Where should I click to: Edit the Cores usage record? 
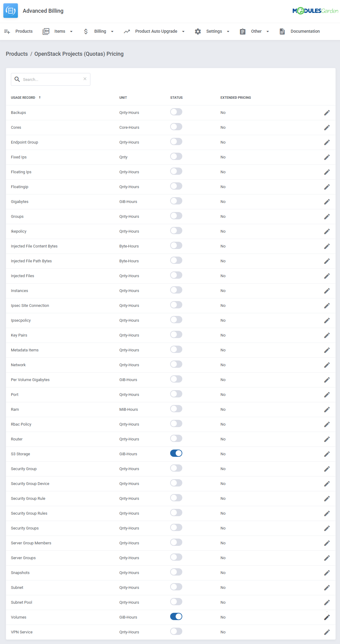click(x=327, y=128)
